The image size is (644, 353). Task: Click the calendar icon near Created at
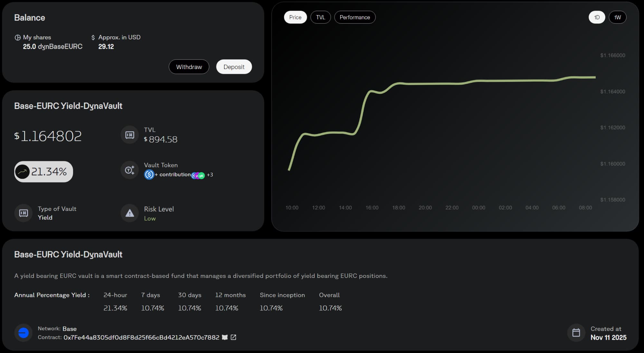(x=576, y=333)
